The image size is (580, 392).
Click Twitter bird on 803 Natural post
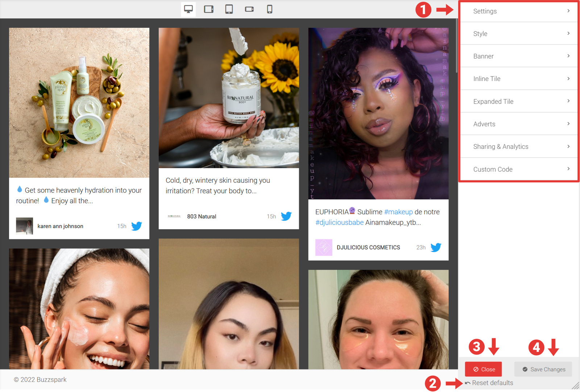[286, 216]
